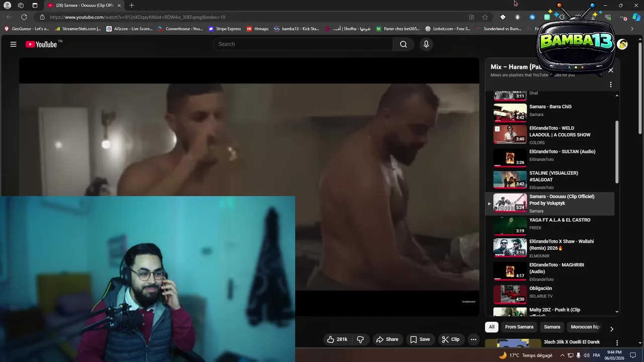644x362 pixels.
Task: Play ElGrandeToto WELD LAADOUL COLORS SHOW
Action: 550,134
